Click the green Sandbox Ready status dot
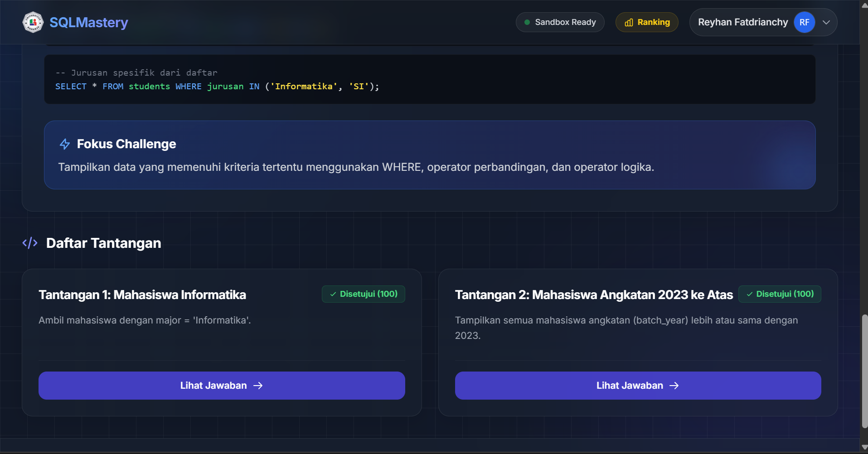The width and height of the screenshot is (868, 454). [527, 22]
